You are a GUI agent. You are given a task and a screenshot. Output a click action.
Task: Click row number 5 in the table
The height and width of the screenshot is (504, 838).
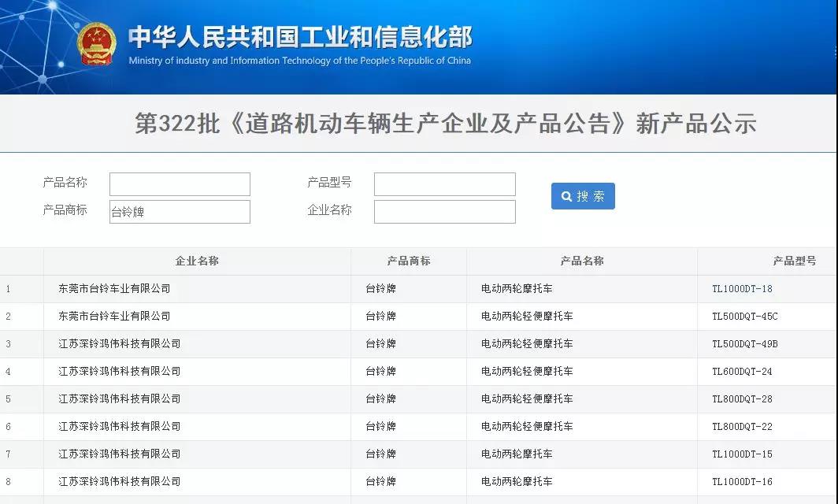[x=8, y=399]
